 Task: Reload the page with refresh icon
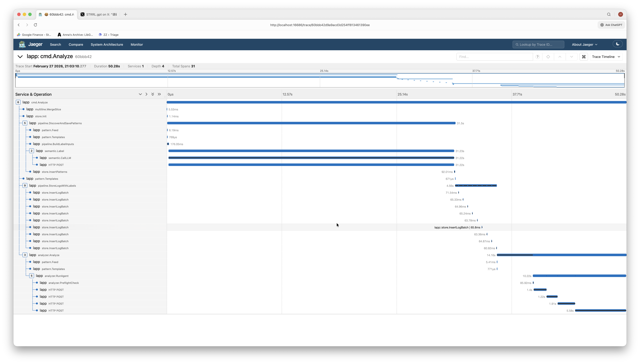[x=35, y=25]
